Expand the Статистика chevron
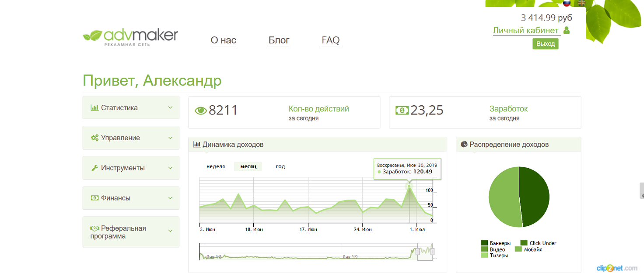 [170, 107]
